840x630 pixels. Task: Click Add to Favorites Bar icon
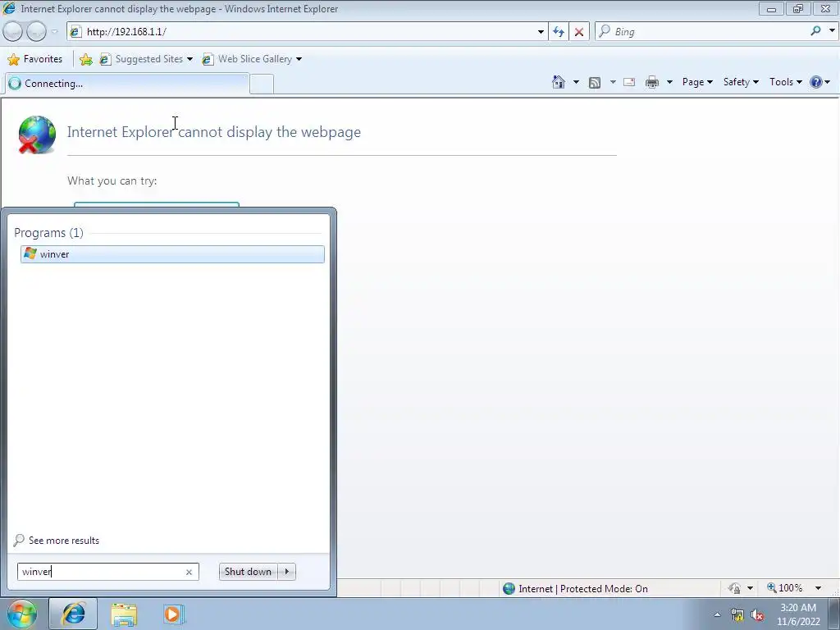[85, 59]
